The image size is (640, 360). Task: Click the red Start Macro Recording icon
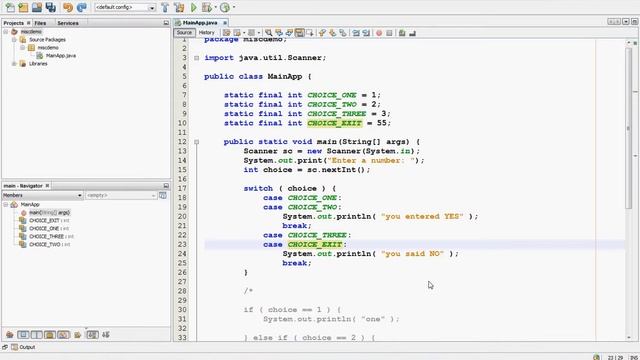379,33
